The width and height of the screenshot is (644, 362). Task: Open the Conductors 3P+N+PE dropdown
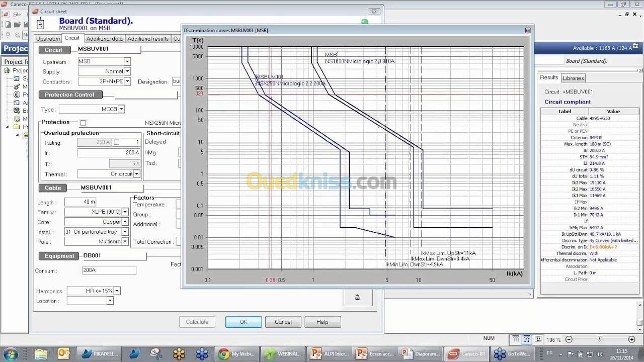[127, 81]
